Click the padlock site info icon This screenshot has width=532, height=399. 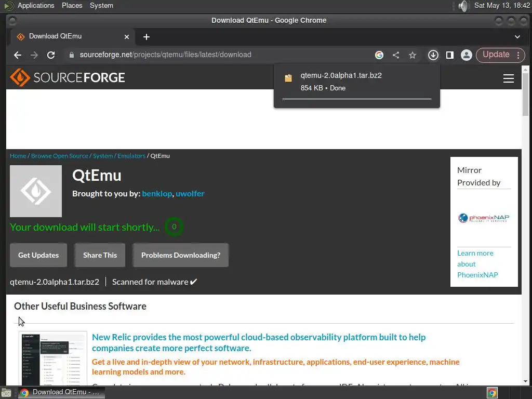(x=71, y=55)
